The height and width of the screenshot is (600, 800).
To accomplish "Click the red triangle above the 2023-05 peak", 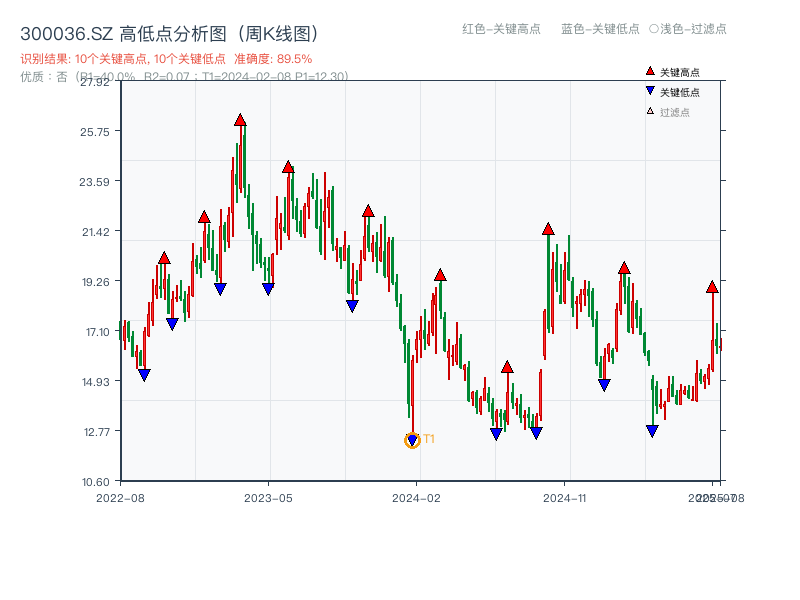I will [x=289, y=166].
